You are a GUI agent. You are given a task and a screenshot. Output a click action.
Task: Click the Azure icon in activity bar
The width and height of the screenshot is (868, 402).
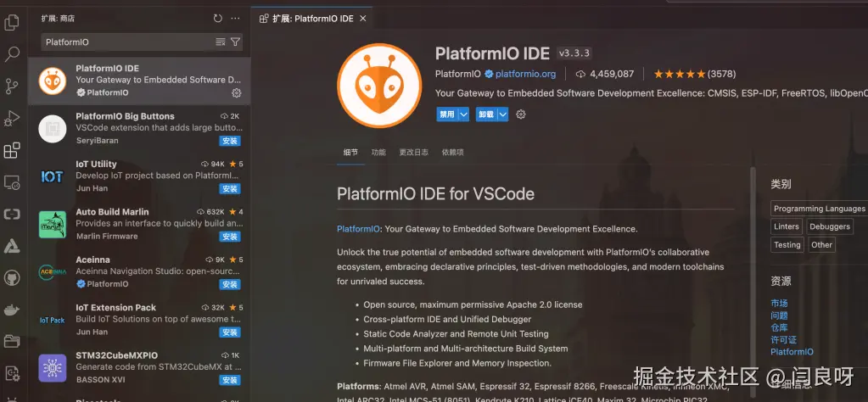(12, 246)
